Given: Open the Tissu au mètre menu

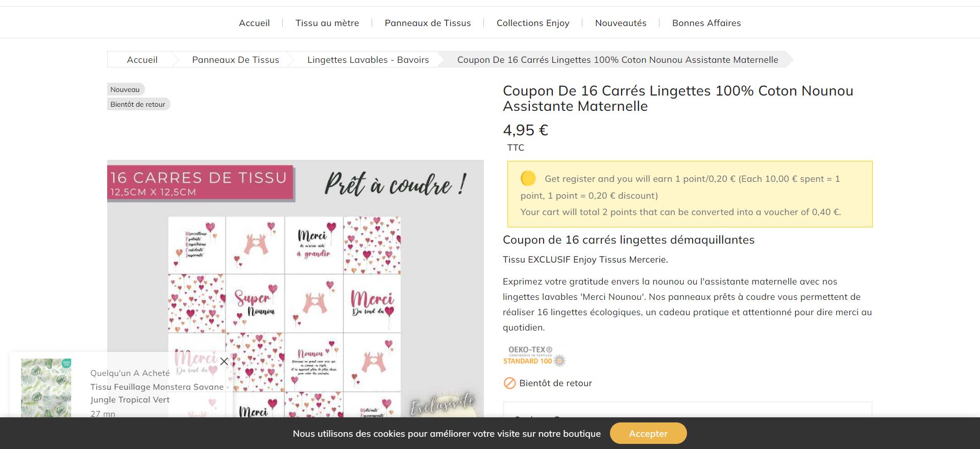Looking at the screenshot, I should point(327,23).
